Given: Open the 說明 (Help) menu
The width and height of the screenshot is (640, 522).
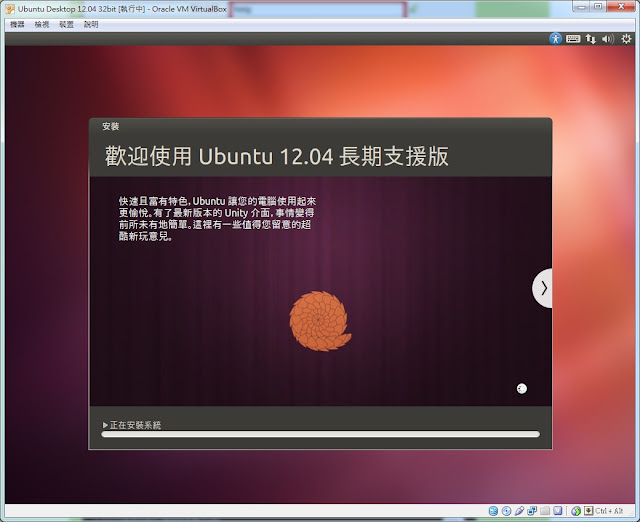Looking at the screenshot, I should coord(91,24).
